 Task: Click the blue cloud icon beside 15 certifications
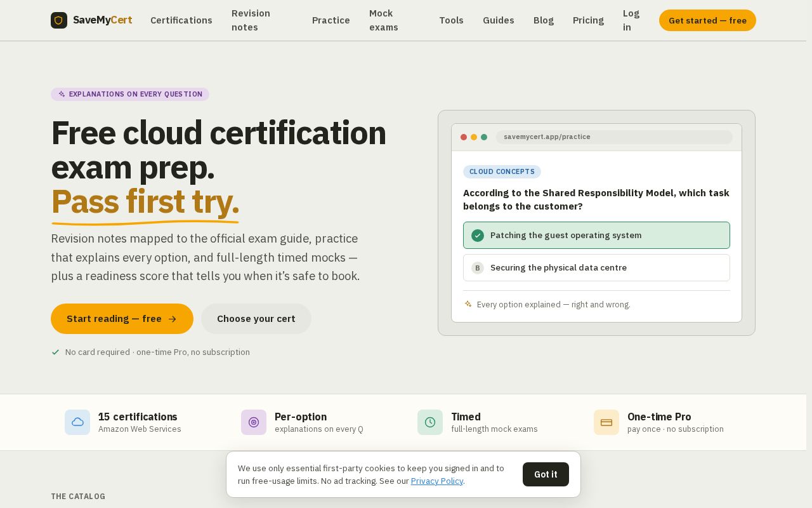77,422
